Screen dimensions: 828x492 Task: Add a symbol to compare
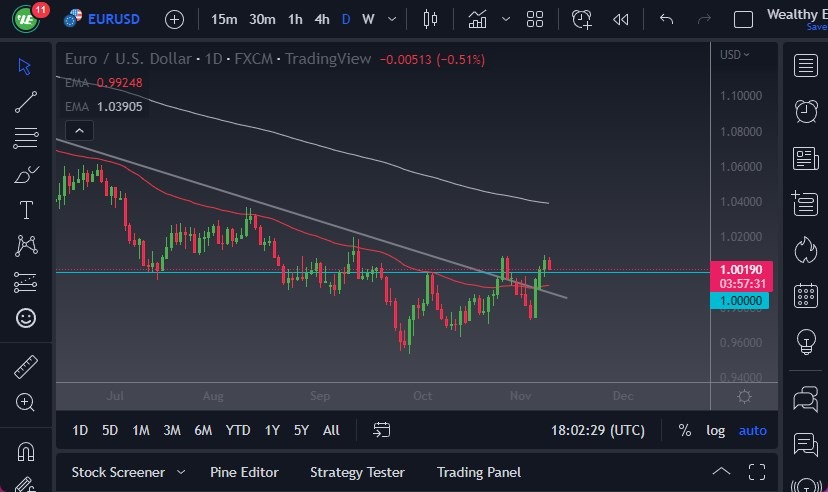[x=174, y=20]
